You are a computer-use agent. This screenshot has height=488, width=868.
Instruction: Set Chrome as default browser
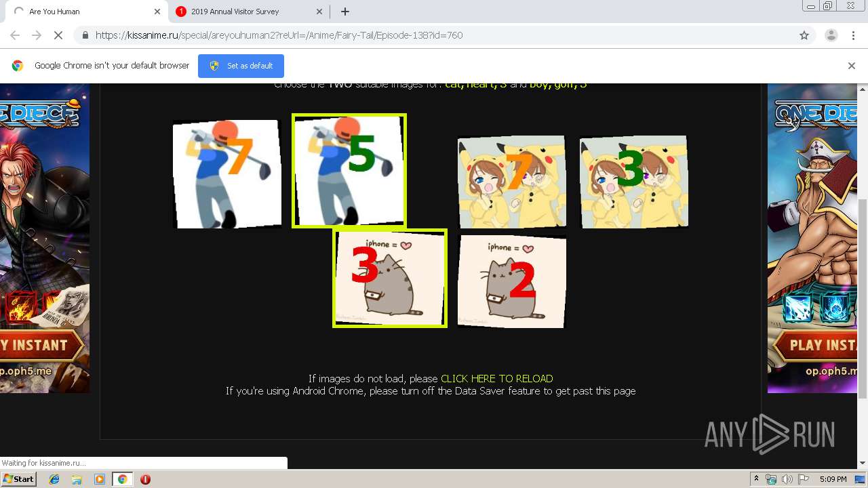[x=241, y=66]
